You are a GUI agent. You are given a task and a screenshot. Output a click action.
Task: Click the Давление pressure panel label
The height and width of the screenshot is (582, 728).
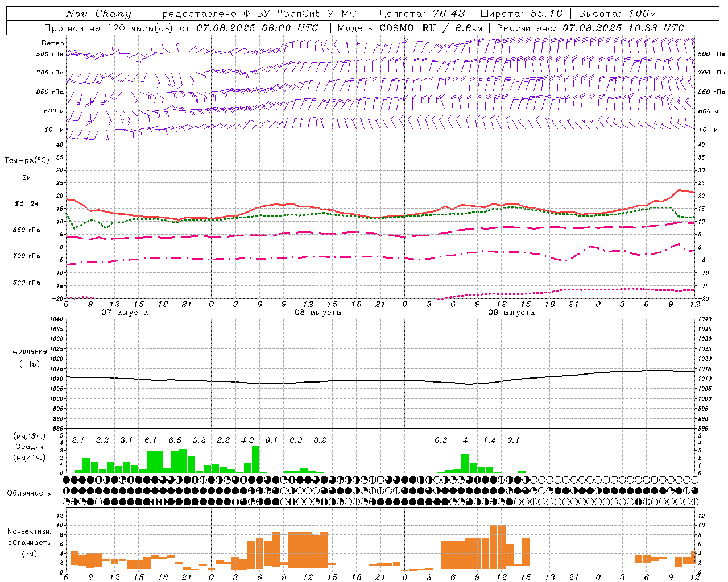tap(30, 351)
